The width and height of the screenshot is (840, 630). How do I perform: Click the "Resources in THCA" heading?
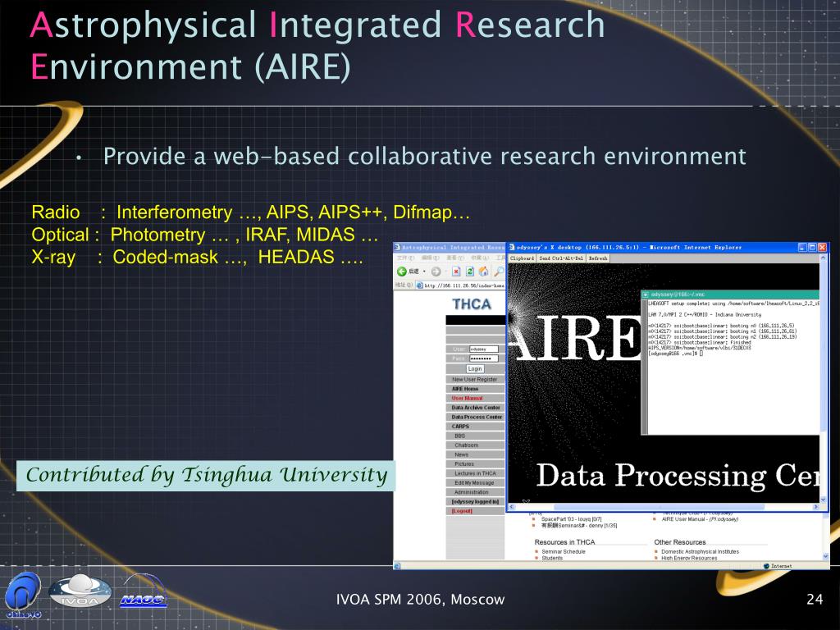[564, 542]
